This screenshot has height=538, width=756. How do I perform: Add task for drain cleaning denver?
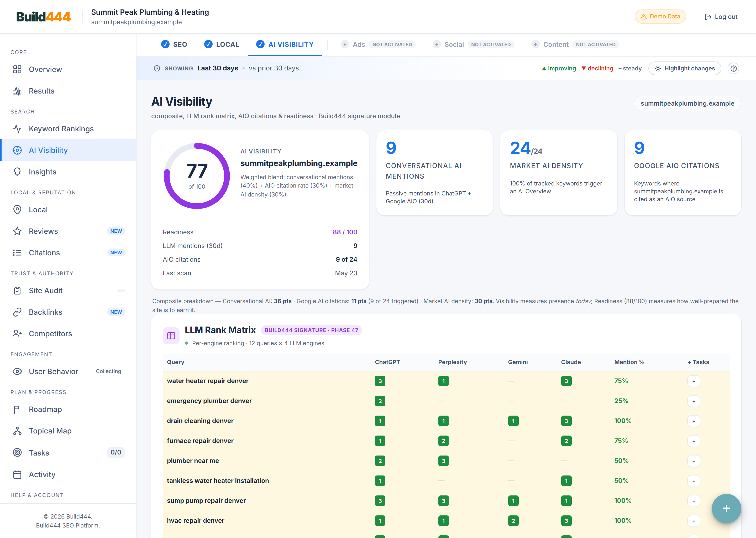click(x=694, y=421)
